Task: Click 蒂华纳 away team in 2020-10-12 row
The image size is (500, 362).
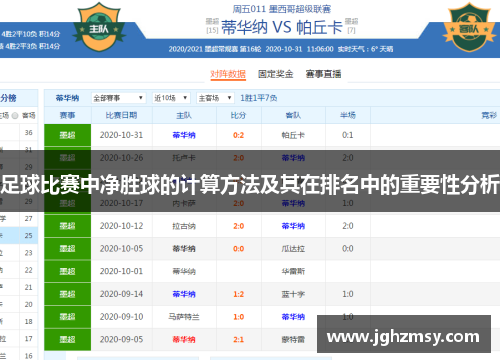Action: (x=293, y=226)
